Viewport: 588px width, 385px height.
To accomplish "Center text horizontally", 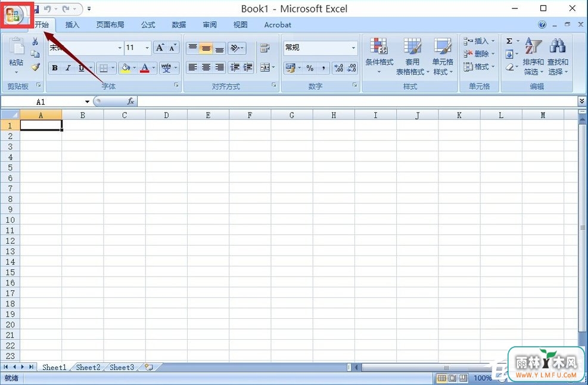I will tap(206, 67).
